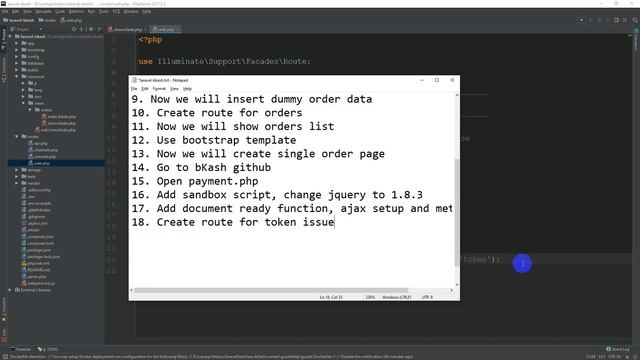Click text 'Open payment.php' in Notepad
The height and width of the screenshot is (360, 640).
click(x=208, y=181)
